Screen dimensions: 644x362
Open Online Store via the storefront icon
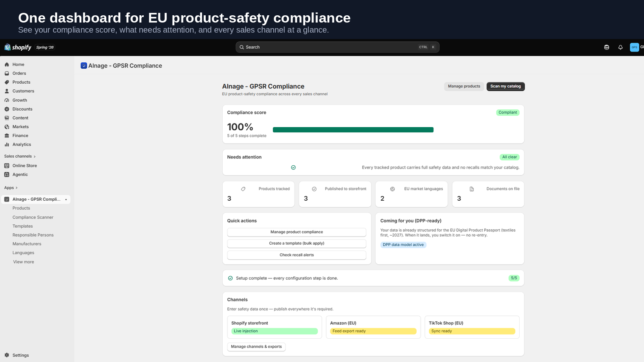(7, 166)
